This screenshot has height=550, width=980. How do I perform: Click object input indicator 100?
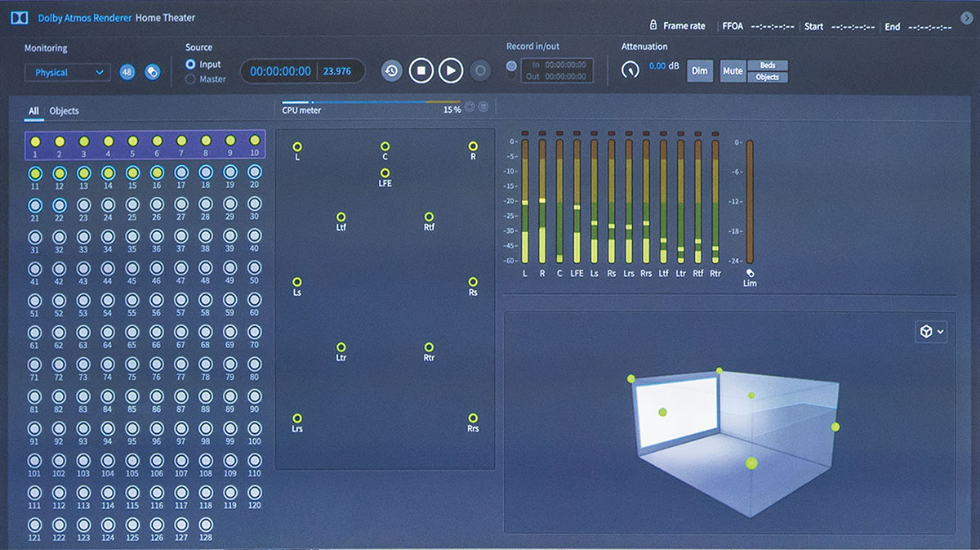(254, 428)
